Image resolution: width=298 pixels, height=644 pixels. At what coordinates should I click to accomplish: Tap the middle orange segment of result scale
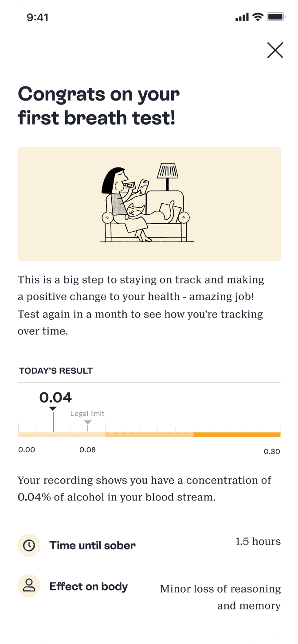point(149,435)
